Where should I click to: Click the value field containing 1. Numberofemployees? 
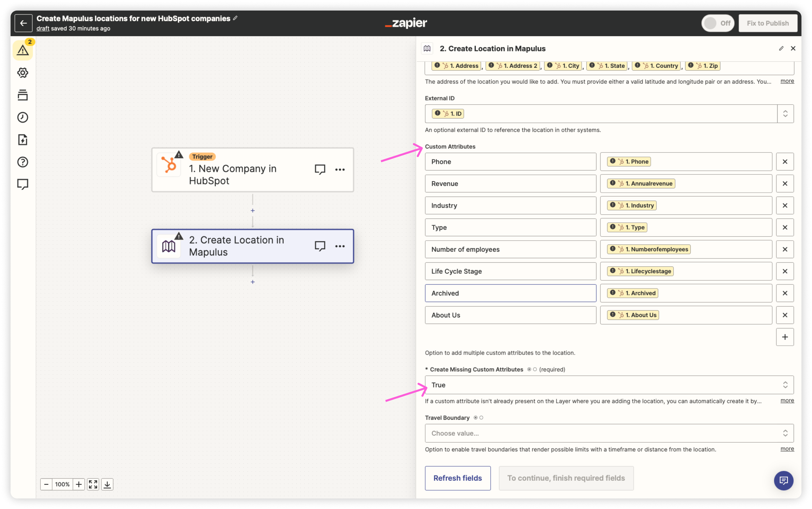[686, 249]
